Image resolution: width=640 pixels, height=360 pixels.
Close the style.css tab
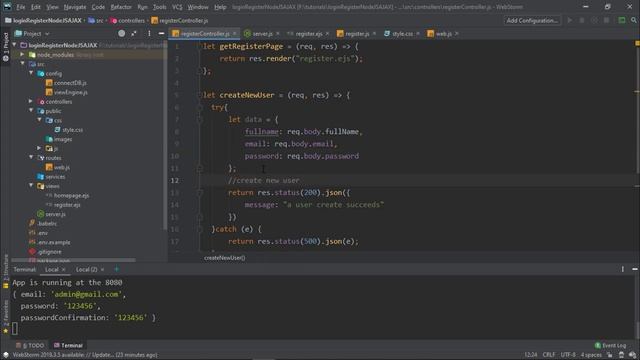[418, 33]
